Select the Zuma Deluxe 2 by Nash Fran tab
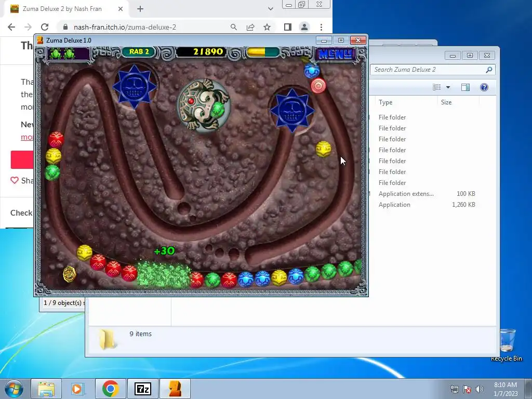Image resolution: width=532 pixels, height=399 pixels. click(62, 9)
